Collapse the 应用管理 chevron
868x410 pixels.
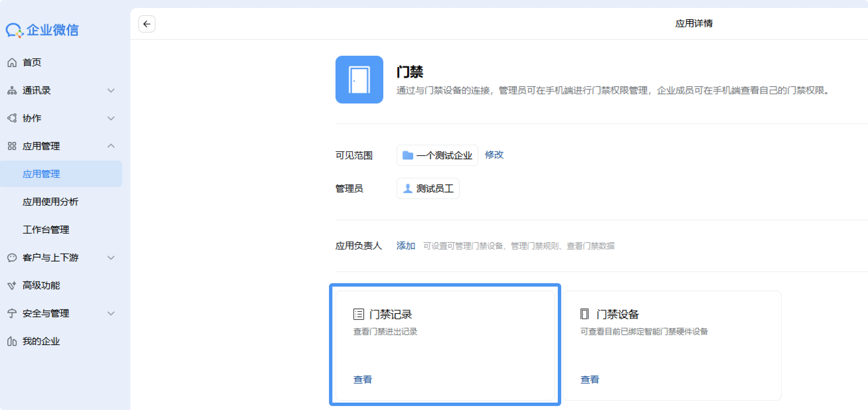[111, 146]
